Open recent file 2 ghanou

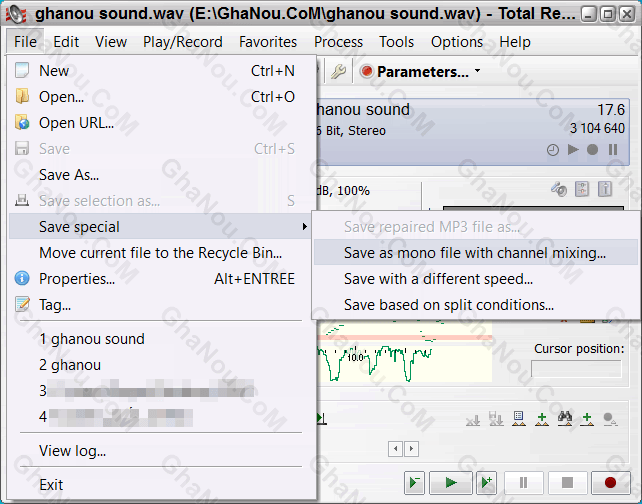(160, 365)
